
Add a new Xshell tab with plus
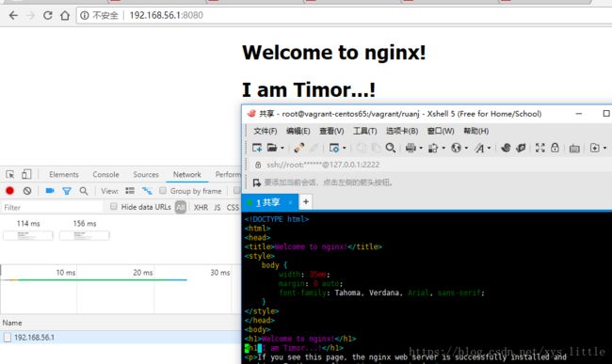pyautogui.click(x=306, y=201)
